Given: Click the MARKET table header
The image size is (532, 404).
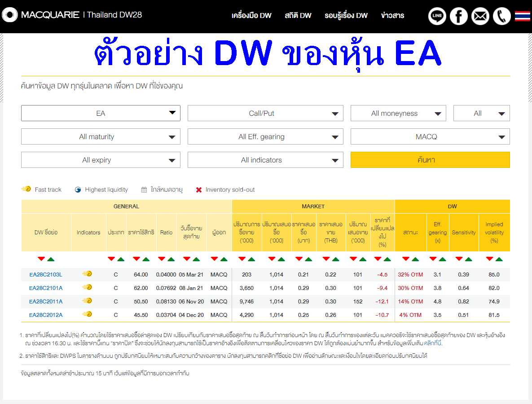Looking at the screenshot, I should click(x=313, y=206).
